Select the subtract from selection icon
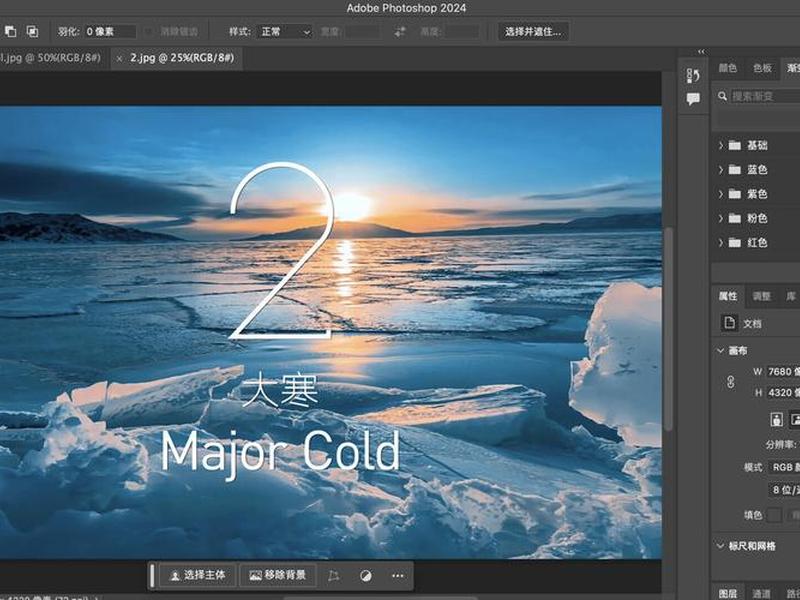 (10, 32)
